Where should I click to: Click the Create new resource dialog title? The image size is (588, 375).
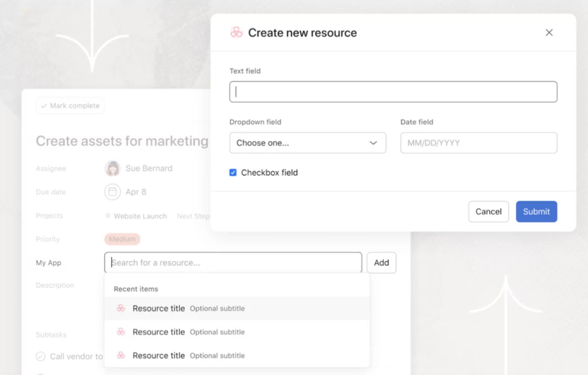point(303,33)
